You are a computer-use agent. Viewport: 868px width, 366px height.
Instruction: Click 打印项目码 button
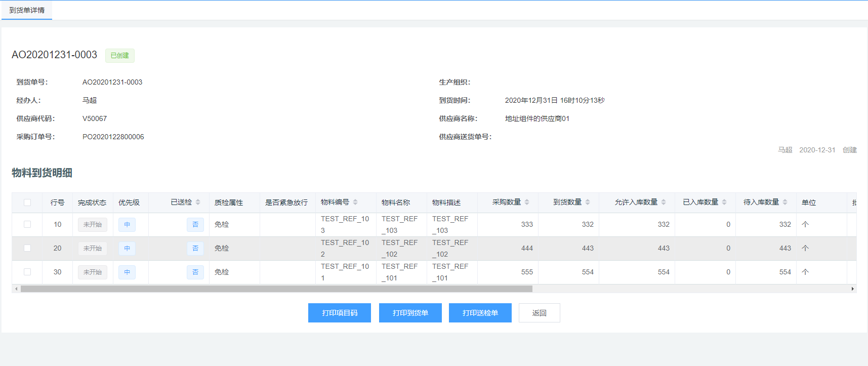point(340,313)
